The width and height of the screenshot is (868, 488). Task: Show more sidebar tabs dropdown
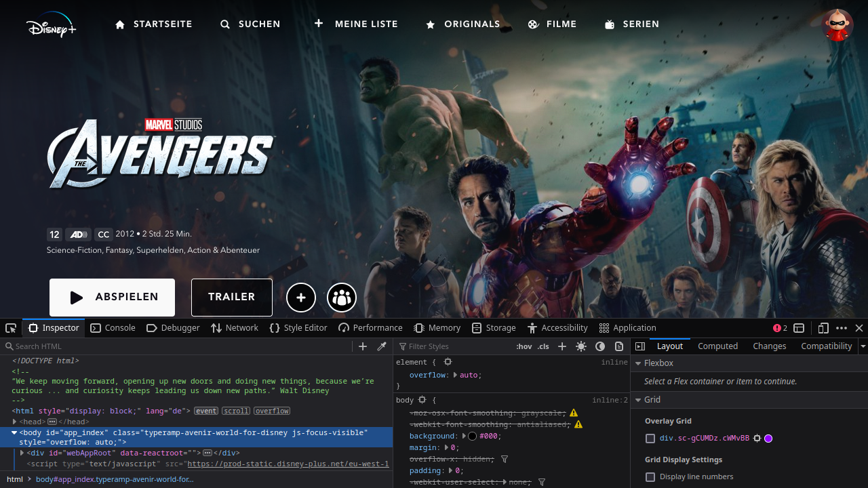tap(863, 346)
